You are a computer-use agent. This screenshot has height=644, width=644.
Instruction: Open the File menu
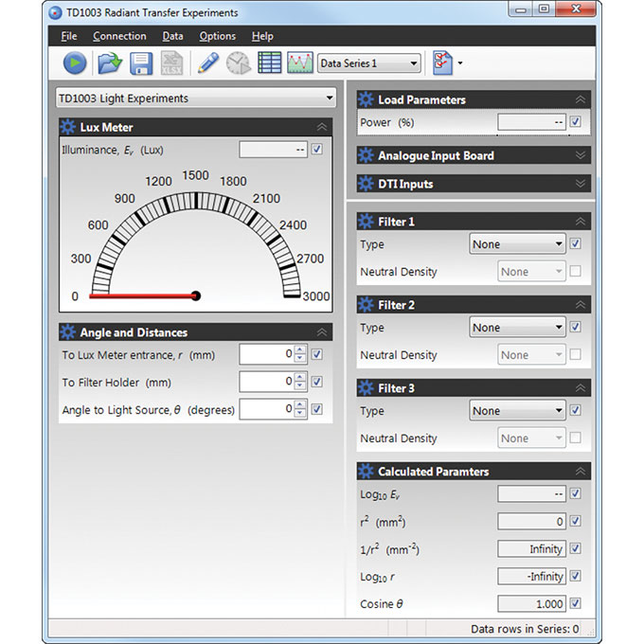(x=69, y=36)
